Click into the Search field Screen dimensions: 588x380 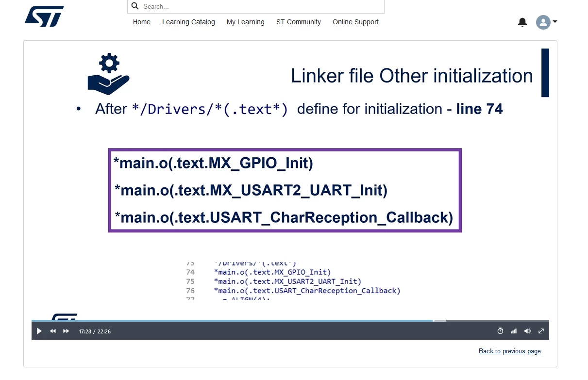(x=256, y=6)
